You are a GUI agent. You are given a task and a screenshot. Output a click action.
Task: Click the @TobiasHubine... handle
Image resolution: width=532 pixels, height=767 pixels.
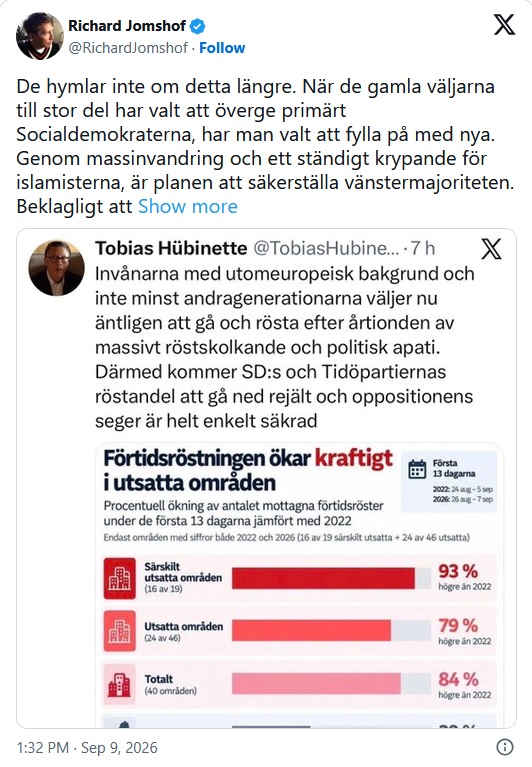click(x=326, y=248)
